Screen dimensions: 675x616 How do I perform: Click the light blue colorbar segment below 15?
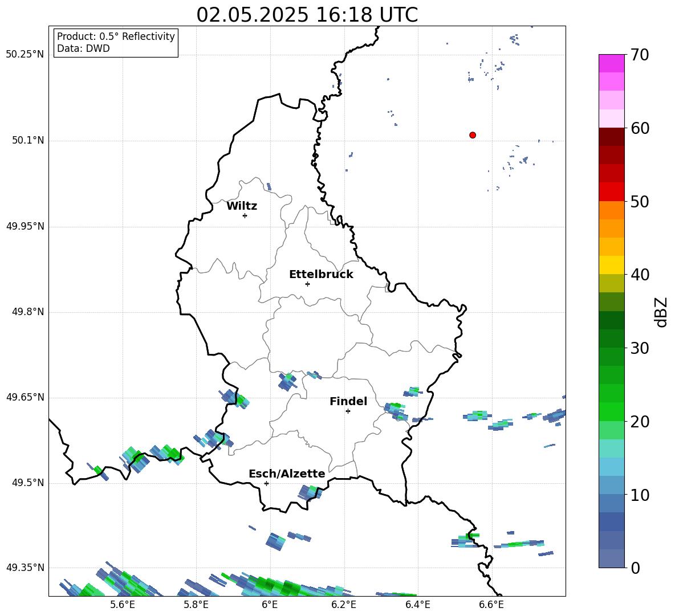(611, 466)
